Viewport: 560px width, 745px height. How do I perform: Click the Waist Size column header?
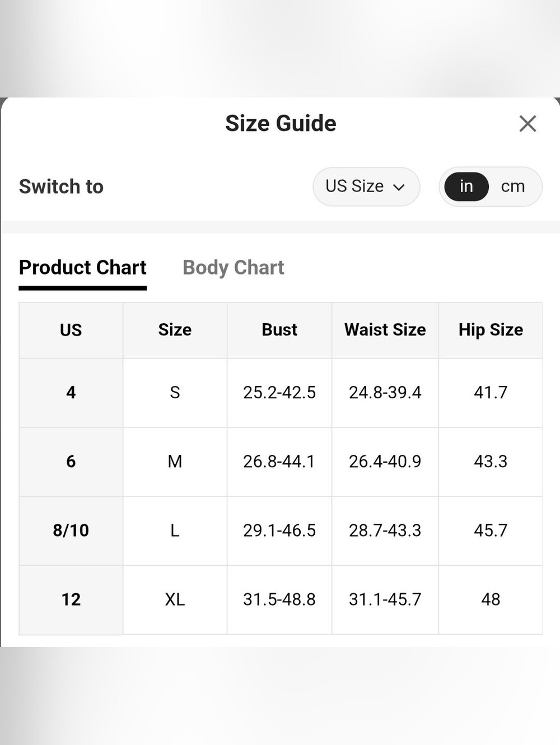click(x=385, y=330)
